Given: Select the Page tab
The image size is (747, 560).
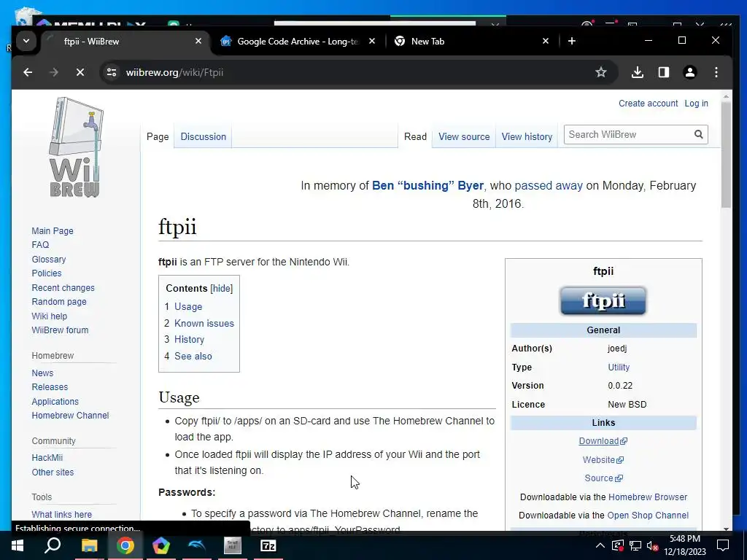Looking at the screenshot, I should [158, 136].
